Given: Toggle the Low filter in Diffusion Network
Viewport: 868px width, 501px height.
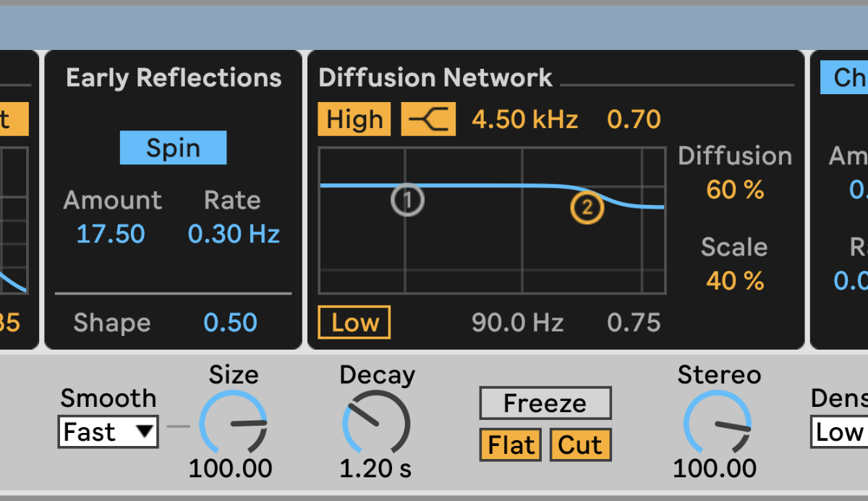Looking at the screenshot, I should (354, 323).
